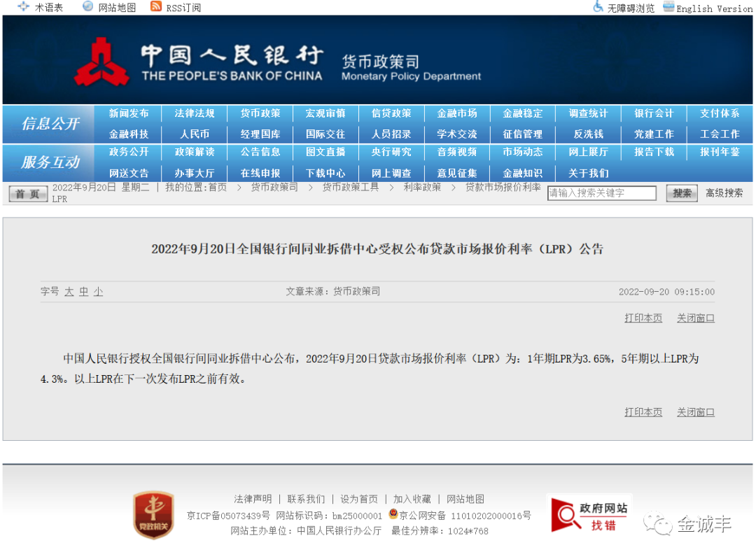
Task: Open the 货币政策 menu item
Action: coord(260,114)
